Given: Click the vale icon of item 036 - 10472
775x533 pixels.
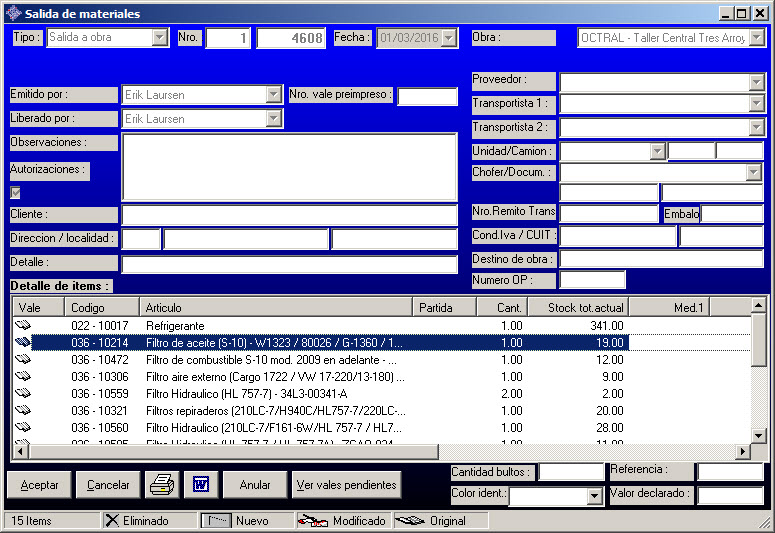Looking at the screenshot, I should [23, 360].
